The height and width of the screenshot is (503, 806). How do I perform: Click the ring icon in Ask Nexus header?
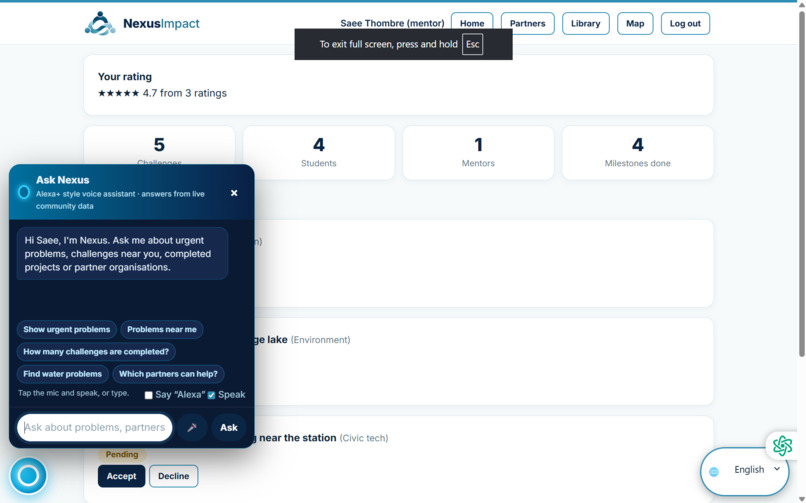[24, 192]
